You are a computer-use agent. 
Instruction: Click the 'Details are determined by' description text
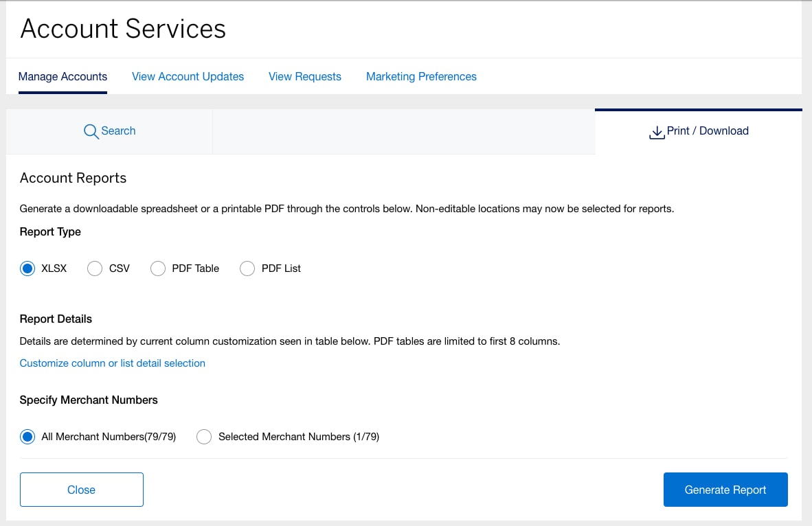(x=290, y=341)
